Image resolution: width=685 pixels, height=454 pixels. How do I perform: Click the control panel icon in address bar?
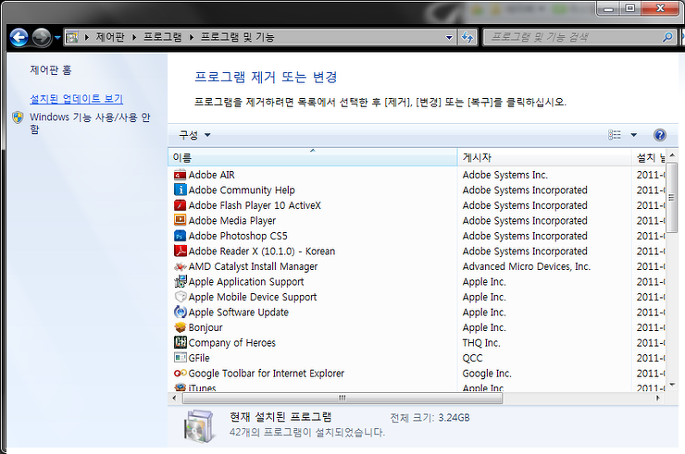click(x=72, y=38)
